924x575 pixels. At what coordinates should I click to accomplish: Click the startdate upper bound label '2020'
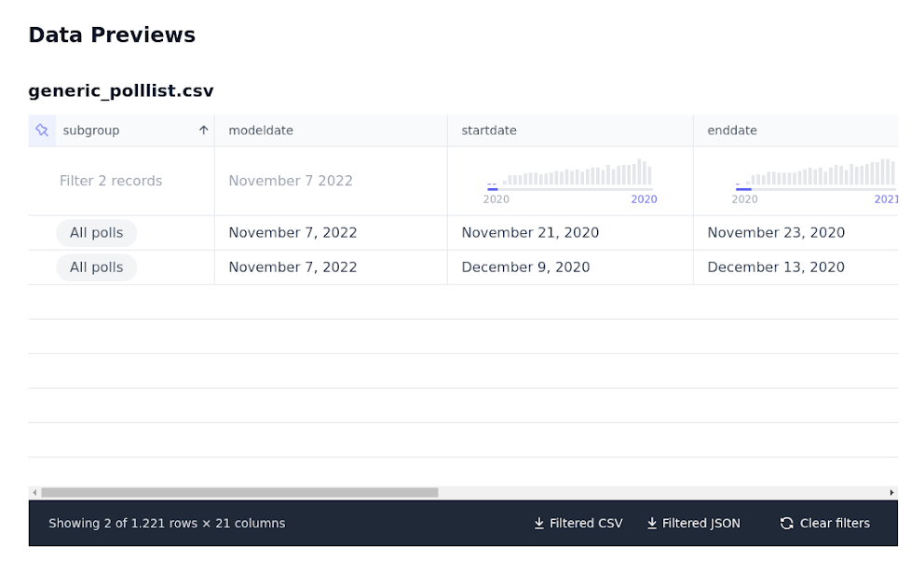tap(644, 199)
